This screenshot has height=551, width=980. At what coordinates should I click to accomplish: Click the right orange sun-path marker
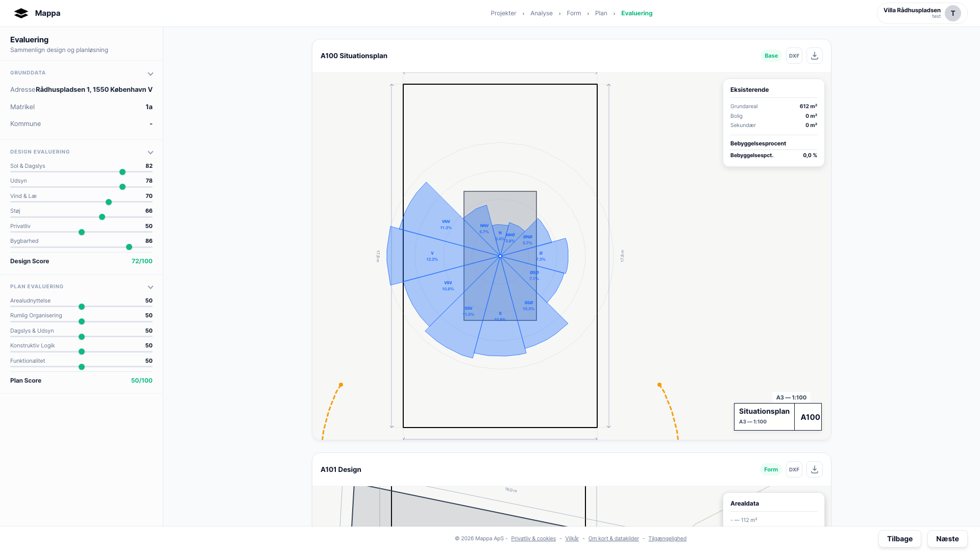coord(659,385)
